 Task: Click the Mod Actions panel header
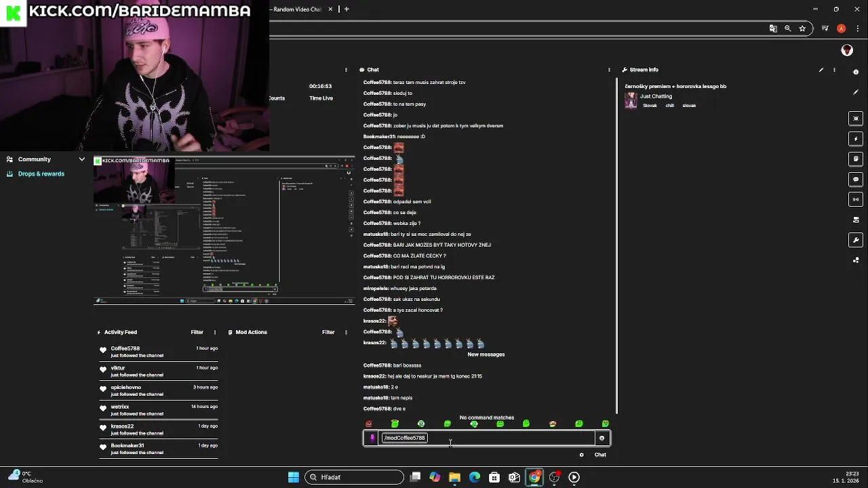[251, 332]
